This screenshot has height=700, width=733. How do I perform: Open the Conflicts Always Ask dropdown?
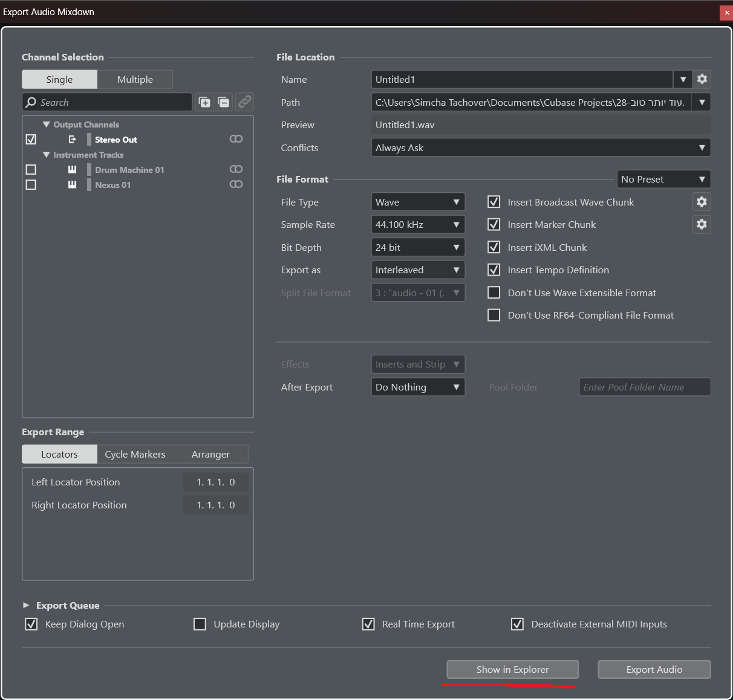(541, 147)
